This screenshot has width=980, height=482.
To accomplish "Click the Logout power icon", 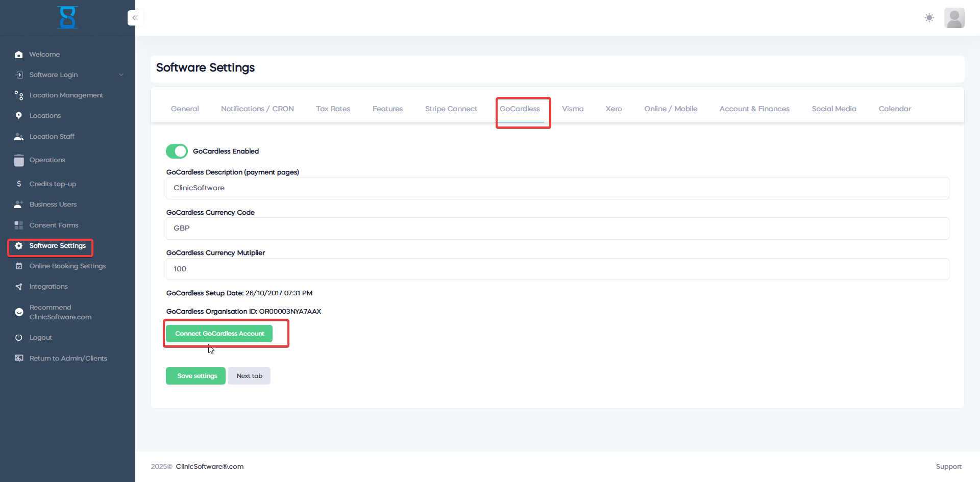I will pos(19,338).
